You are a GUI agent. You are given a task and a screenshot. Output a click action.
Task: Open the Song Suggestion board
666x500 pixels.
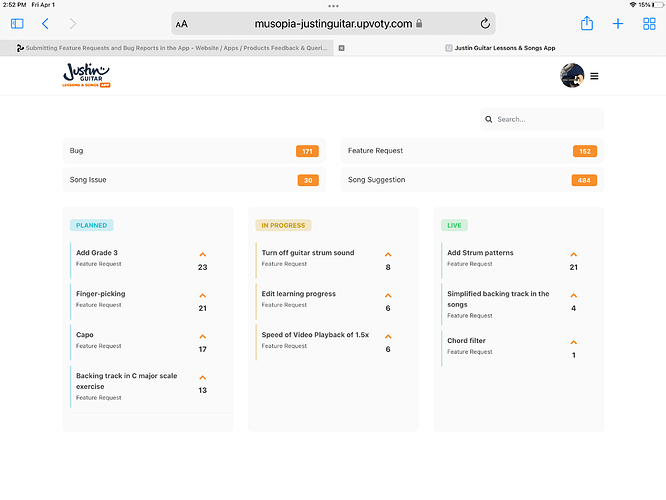pyautogui.click(x=472, y=180)
